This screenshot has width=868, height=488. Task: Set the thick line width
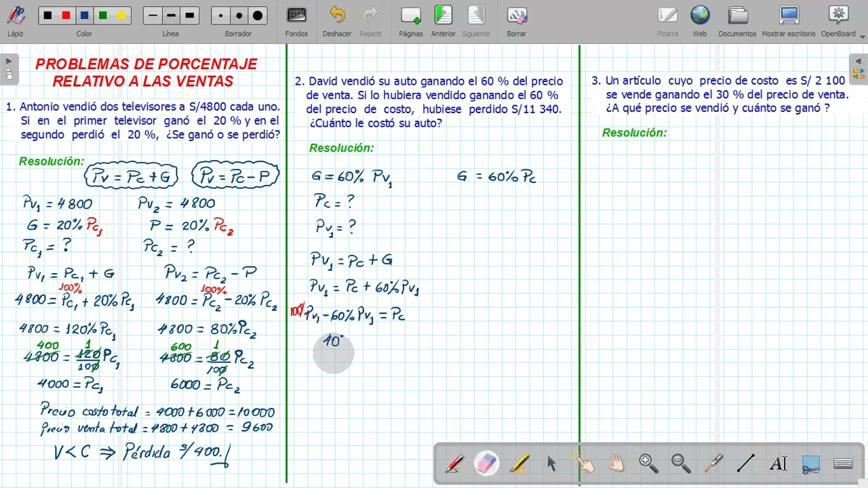189,16
